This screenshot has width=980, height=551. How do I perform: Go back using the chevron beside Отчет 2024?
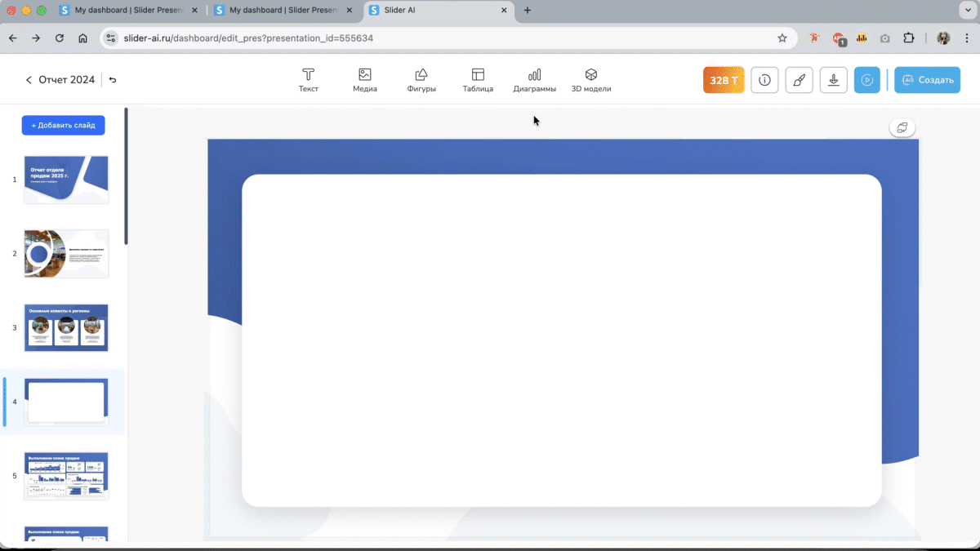tap(29, 80)
